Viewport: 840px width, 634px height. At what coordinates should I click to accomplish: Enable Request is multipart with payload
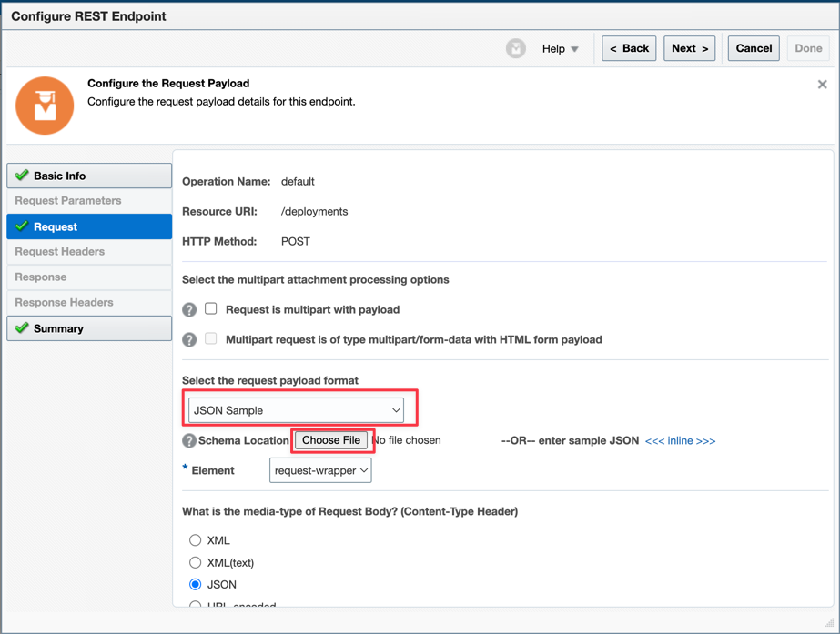211,309
